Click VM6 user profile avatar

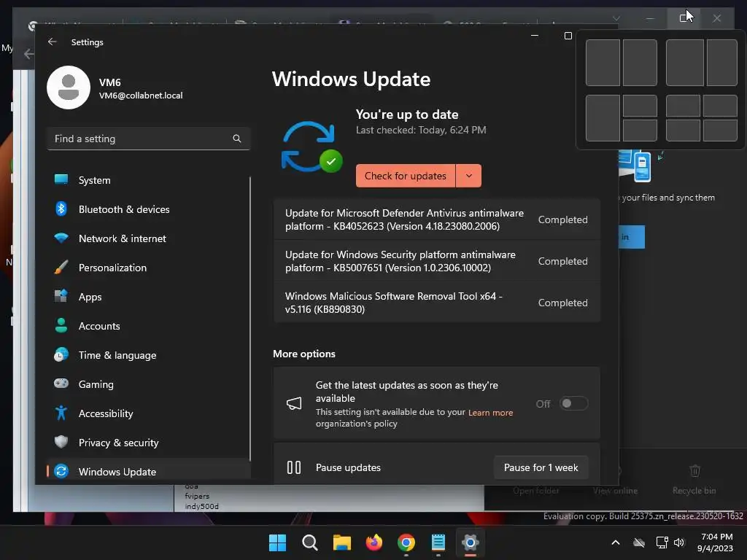pyautogui.click(x=69, y=87)
